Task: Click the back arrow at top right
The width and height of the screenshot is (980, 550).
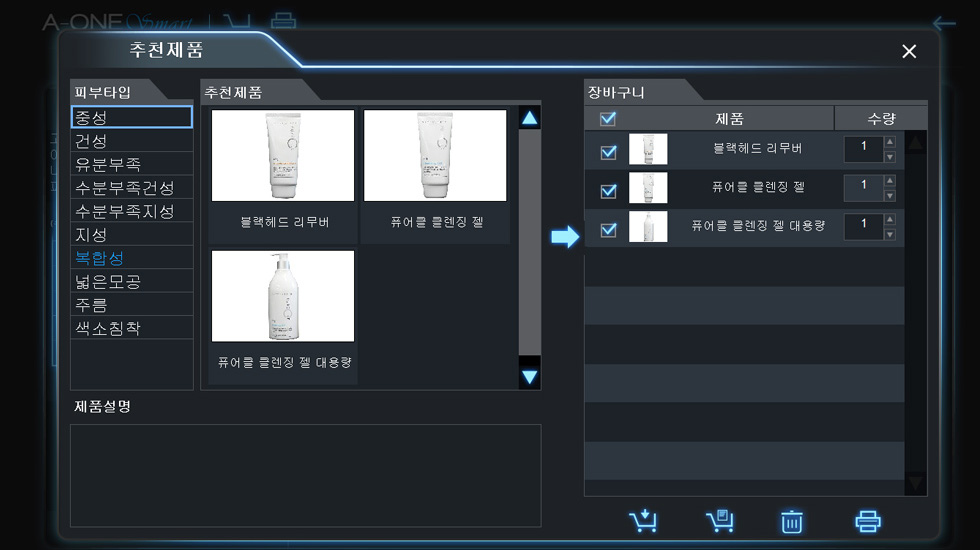Action: 944,24
